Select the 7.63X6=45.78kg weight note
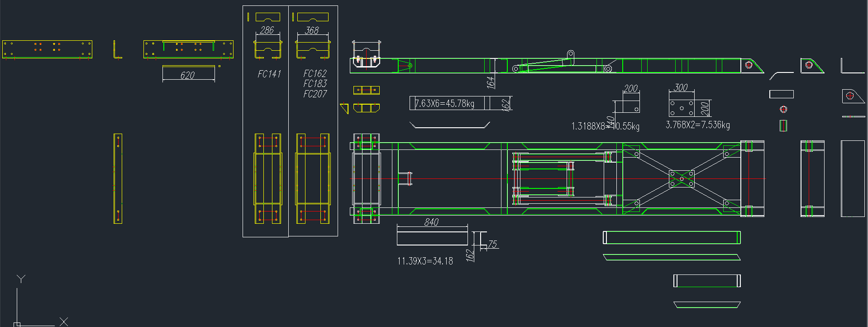The image size is (868, 327). pos(444,104)
